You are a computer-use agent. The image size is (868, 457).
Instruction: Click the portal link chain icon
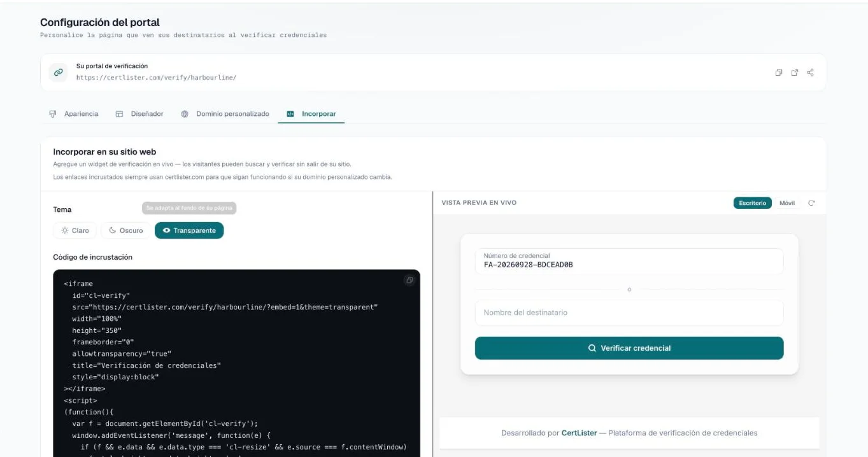click(x=58, y=73)
